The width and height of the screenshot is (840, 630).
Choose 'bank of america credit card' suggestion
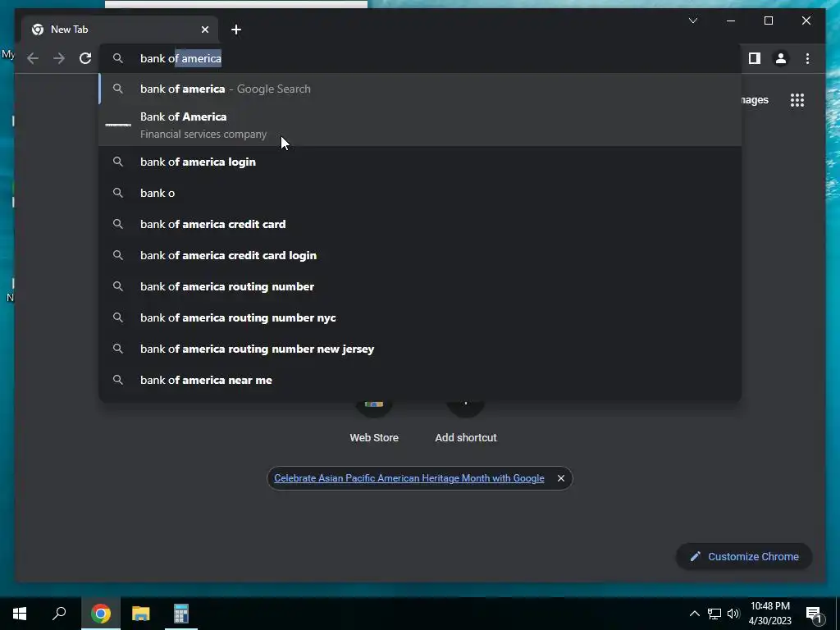point(420,224)
